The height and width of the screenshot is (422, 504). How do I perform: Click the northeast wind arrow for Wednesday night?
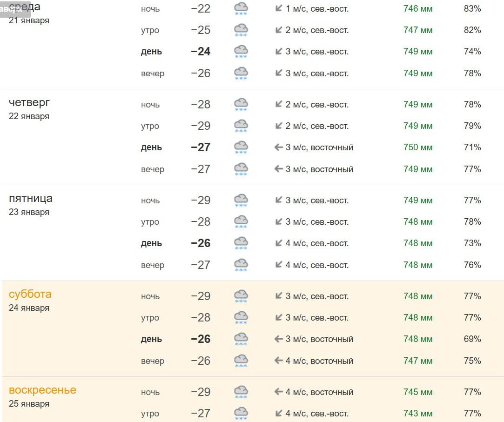279,8
